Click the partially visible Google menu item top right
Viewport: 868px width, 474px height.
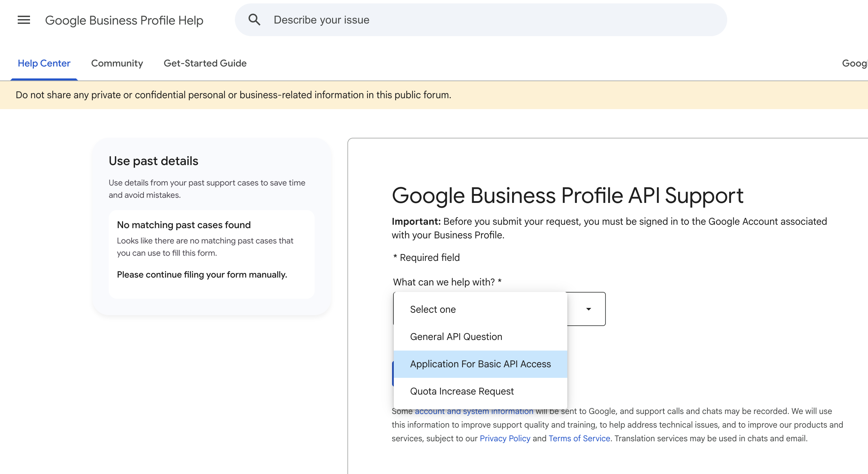(856, 63)
